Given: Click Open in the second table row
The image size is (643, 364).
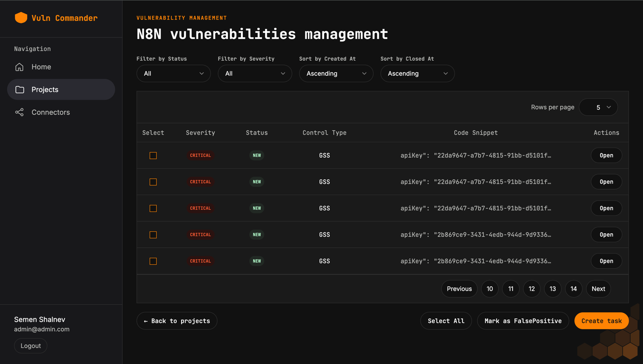Looking at the screenshot, I should (x=606, y=182).
